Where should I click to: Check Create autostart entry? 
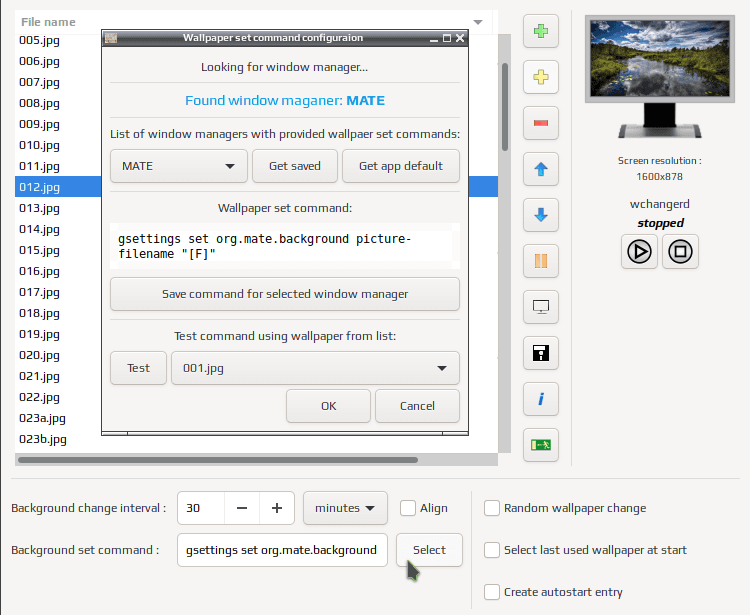click(492, 592)
